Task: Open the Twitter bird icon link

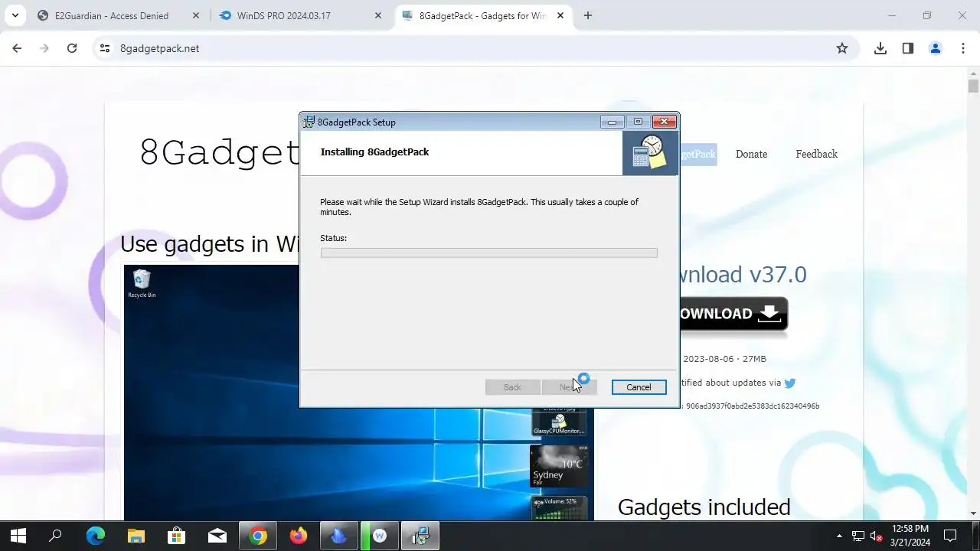Action: (790, 383)
